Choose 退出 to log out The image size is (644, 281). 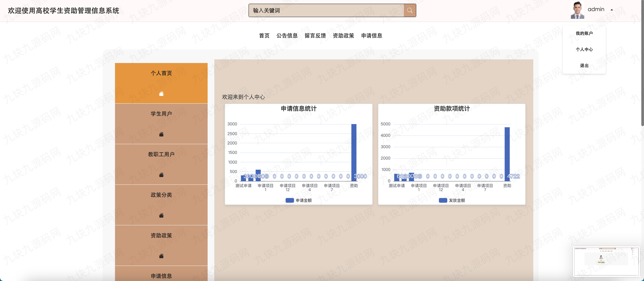584,65
